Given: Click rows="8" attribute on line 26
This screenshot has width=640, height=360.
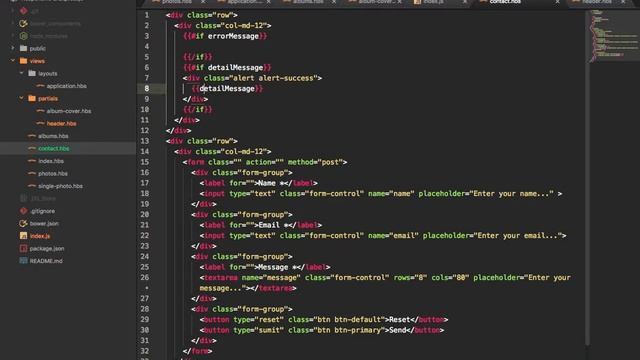Looking at the screenshot, I should (x=410, y=278).
